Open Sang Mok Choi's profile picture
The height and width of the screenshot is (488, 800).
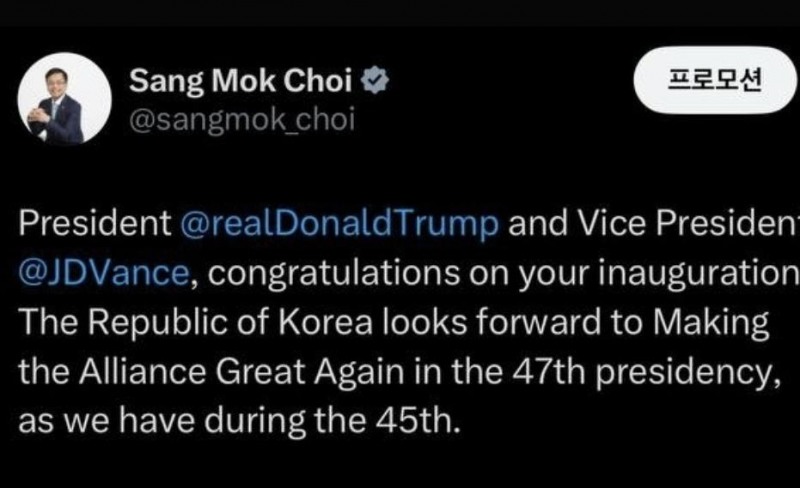coord(64,97)
